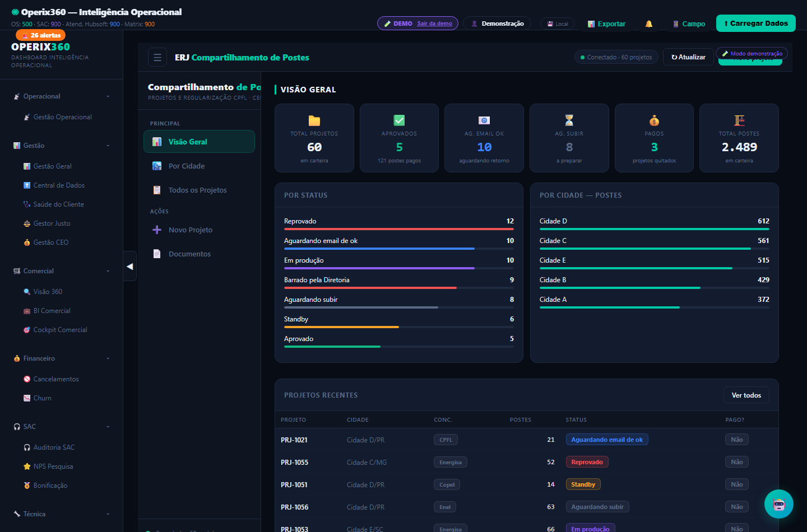Image resolution: width=807 pixels, height=532 pixels.
Task: Collapse the Operacional sidebar section
Action: pos(62,96)
